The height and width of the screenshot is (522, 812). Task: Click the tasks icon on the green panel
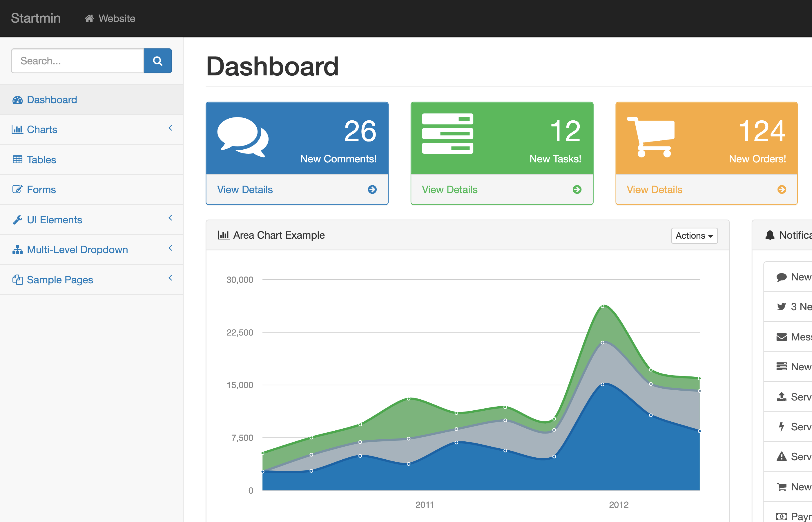click(447, 136)
